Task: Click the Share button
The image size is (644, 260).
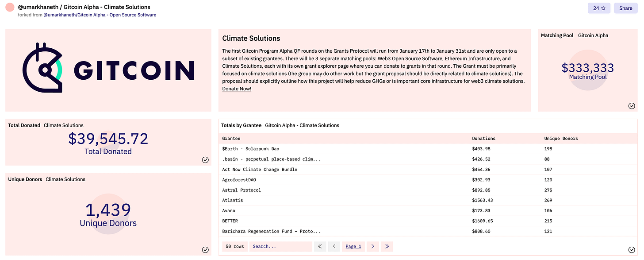Action: point(625,8)
